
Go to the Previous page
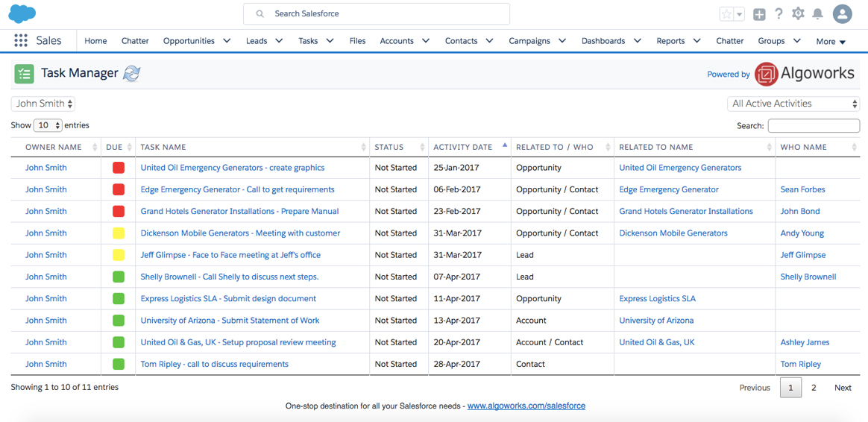pyautogui.click(x=755, y=388)
